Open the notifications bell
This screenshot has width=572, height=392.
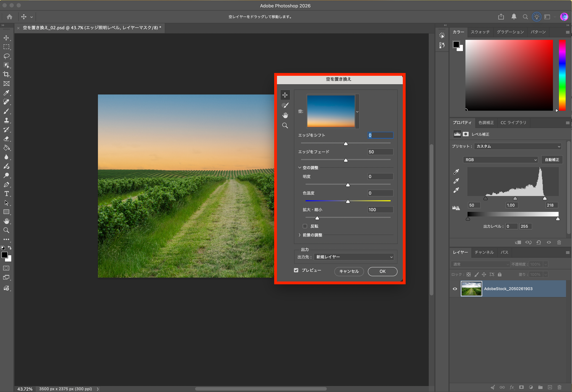pyautogui.click(x=514, y=17)
